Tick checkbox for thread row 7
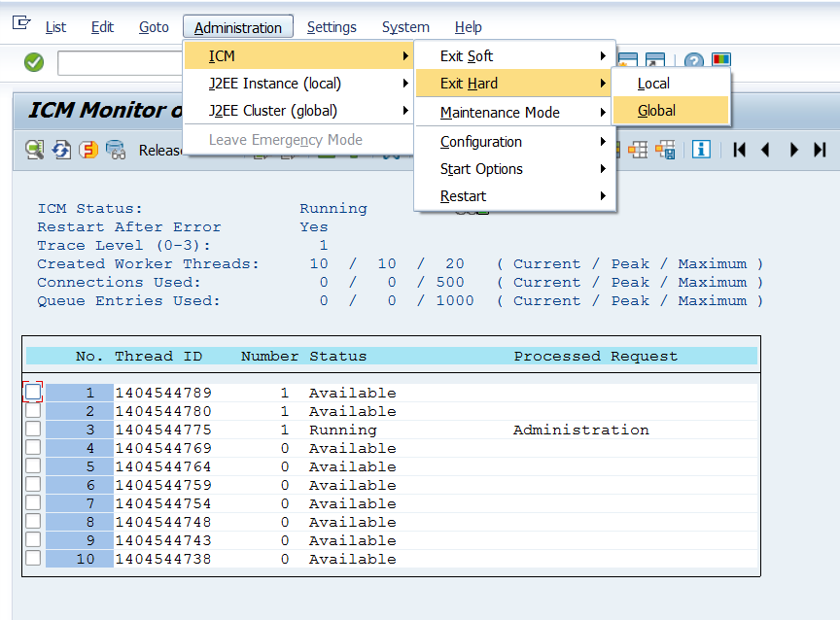This screenshot has height=620, width=840. [x=33, y=502]
